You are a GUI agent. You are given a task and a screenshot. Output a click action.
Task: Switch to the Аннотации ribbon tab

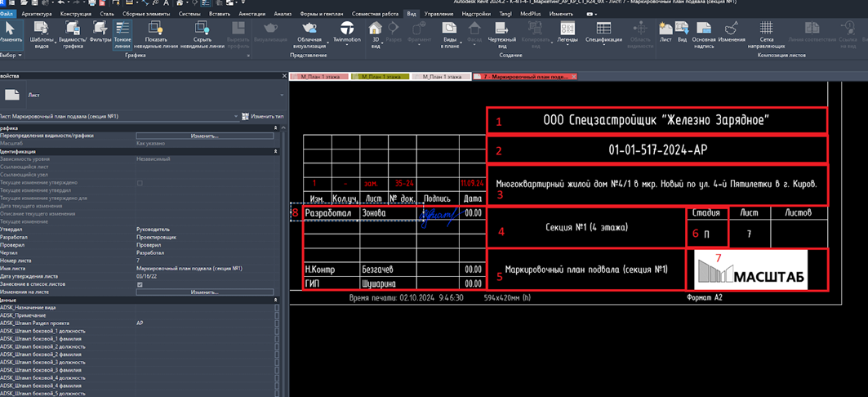point(251,13)
